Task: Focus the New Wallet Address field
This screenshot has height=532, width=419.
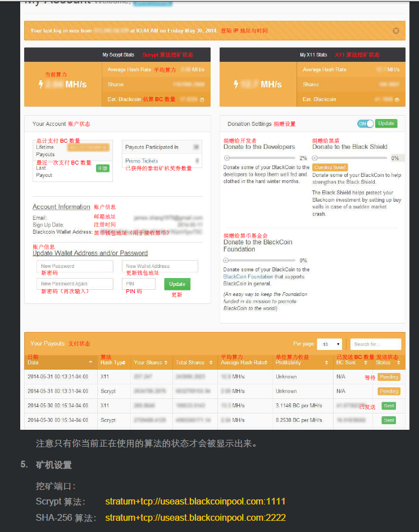Action: click(160, 266)
